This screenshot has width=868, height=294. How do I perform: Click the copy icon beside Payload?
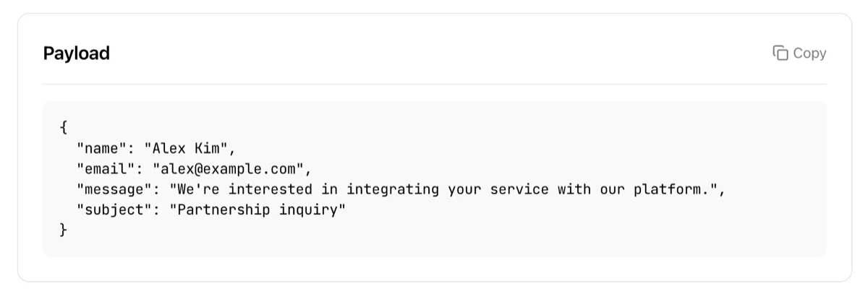pos(780,53)
